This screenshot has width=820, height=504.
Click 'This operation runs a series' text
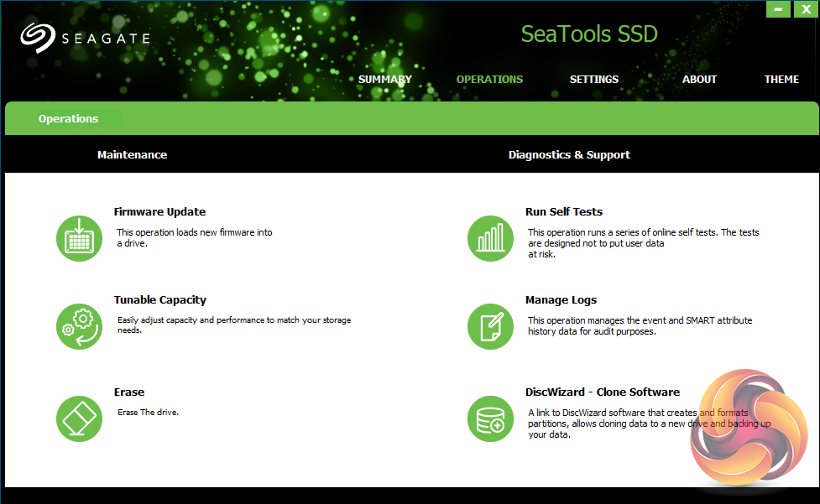click(643, 243)
